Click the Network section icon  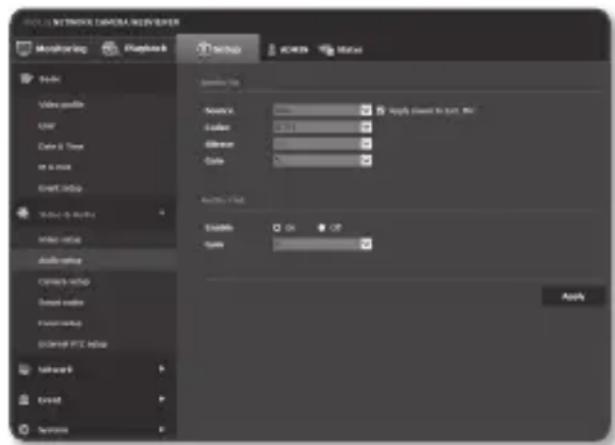(24, 369)
